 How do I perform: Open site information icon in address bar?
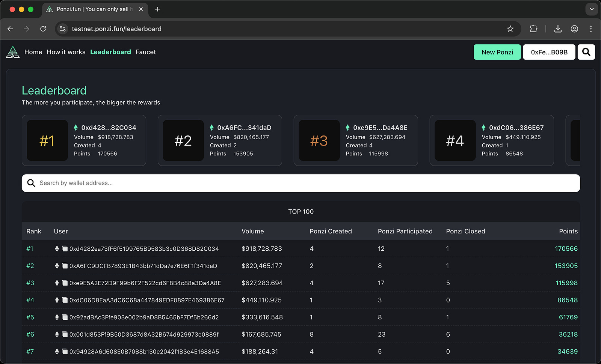pyautogui.click(x=63, y=29)
